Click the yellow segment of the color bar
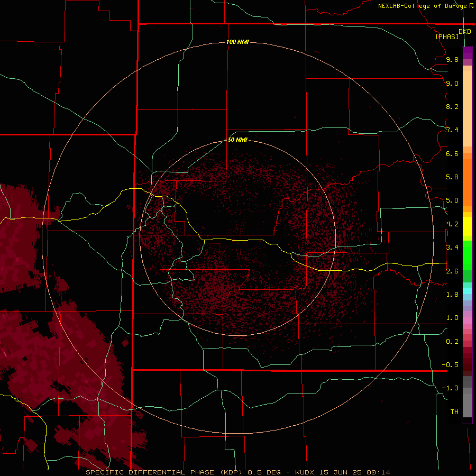Viewport: 476px width, 476px height. 467,226
